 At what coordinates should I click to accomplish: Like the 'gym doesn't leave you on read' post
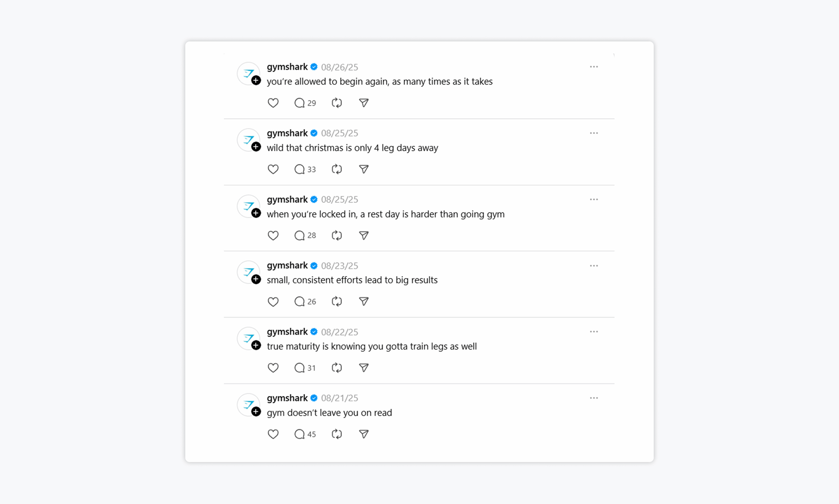273,434
